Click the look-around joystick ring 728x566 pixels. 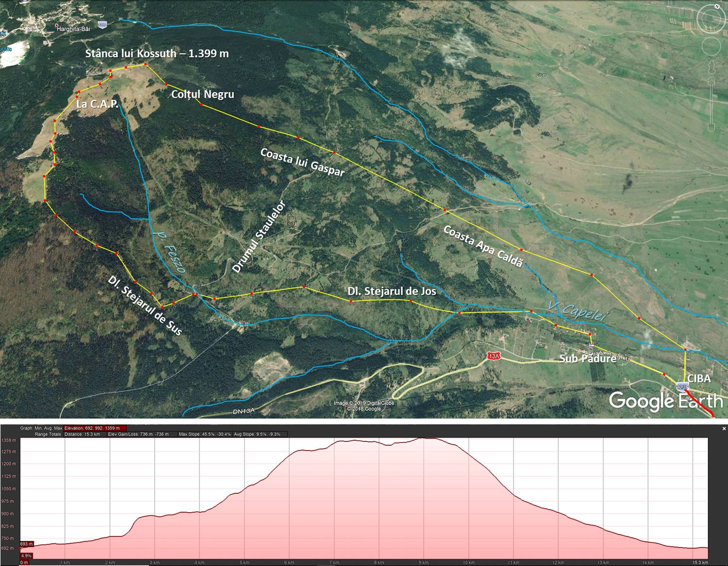click(x=711, y=19)
